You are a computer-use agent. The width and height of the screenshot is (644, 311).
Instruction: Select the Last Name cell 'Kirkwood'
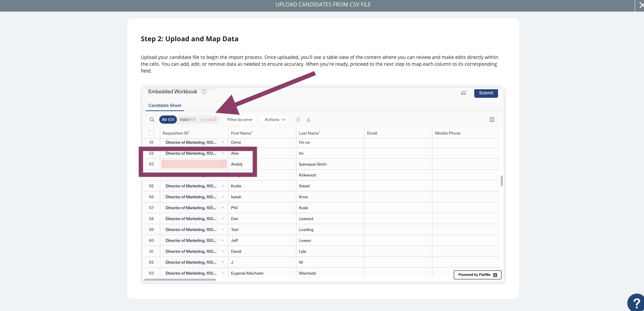[330, 175]
